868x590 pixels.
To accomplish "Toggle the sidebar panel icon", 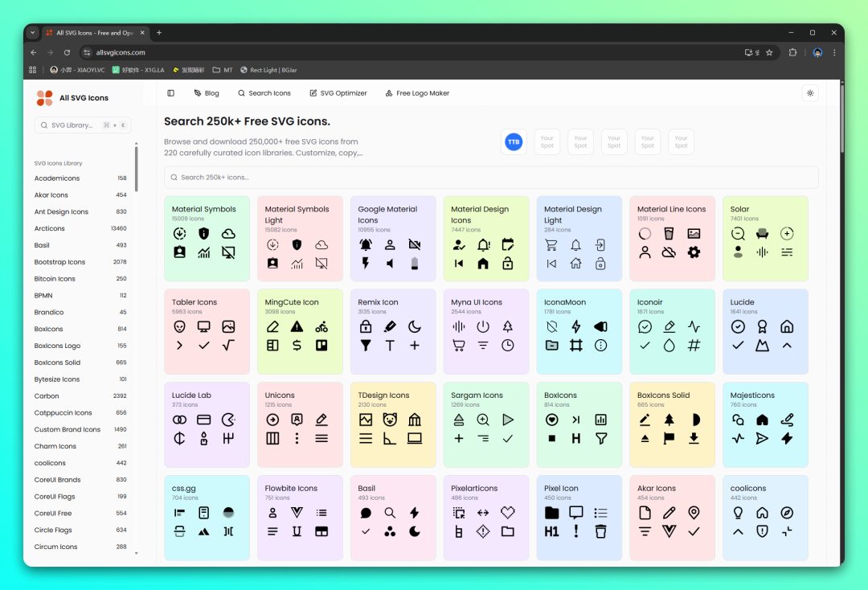I will click(x=170, y=93).
